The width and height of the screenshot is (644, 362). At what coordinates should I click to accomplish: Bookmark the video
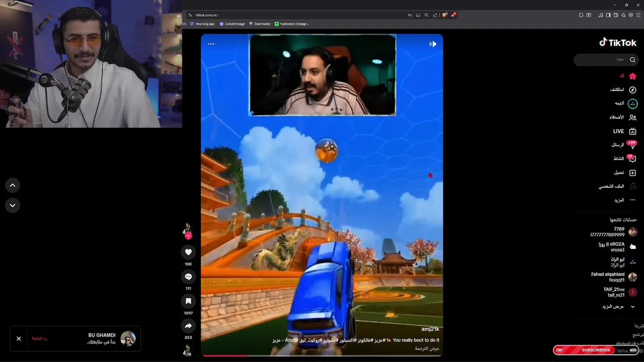[x=188, y=301]
